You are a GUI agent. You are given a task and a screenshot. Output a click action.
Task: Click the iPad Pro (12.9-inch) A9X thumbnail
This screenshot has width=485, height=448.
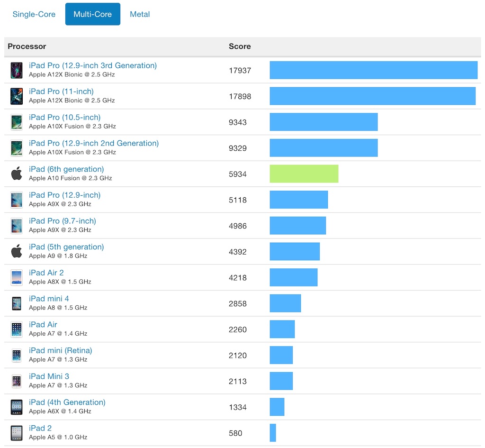click(17, 200)
